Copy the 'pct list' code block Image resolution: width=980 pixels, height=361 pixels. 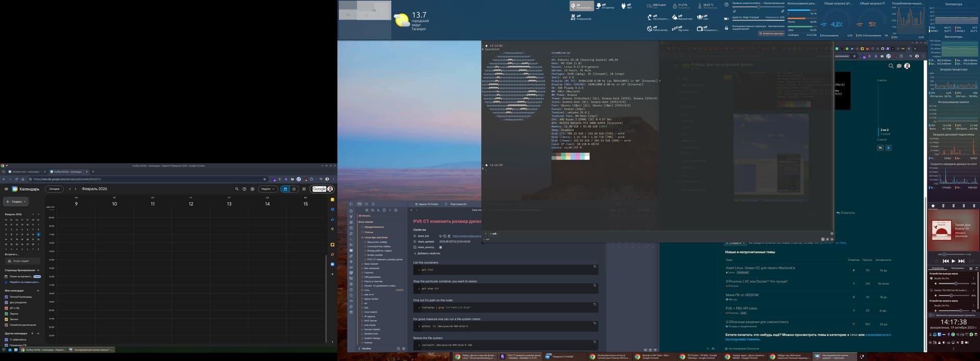[595, 267]
